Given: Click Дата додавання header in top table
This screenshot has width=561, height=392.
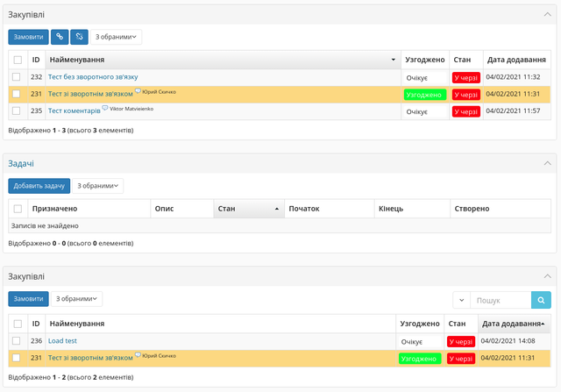Looking at the screenshot, I should pyautogui.click(x=516, y=60).
